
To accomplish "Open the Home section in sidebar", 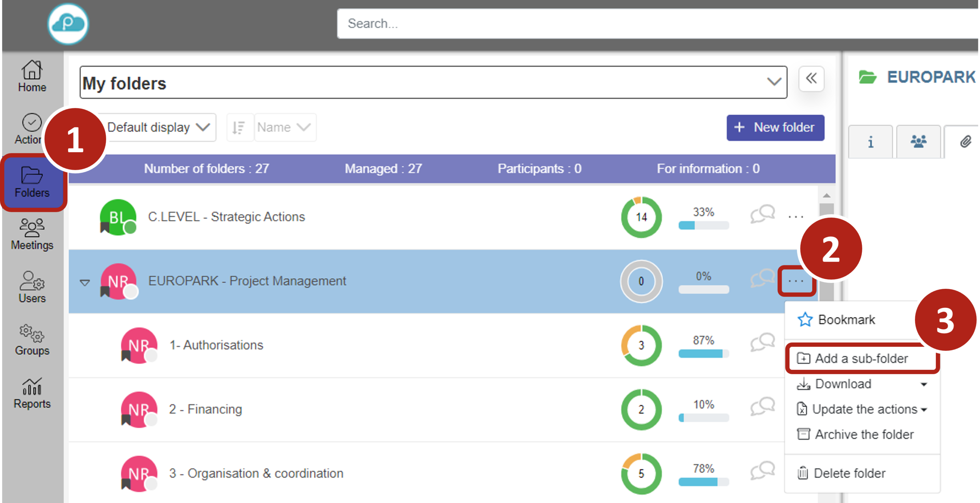I will point(32,76).
